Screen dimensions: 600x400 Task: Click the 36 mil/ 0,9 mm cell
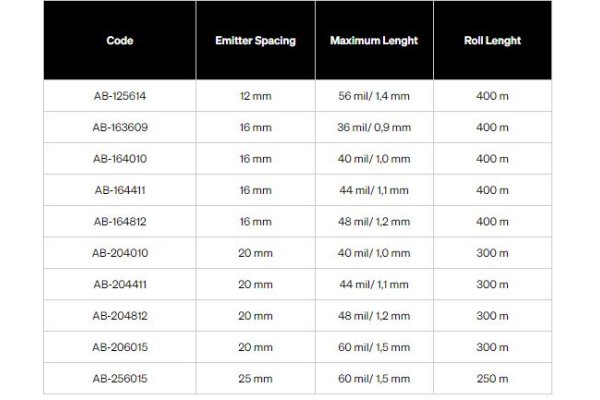click(x=373, y=128)
